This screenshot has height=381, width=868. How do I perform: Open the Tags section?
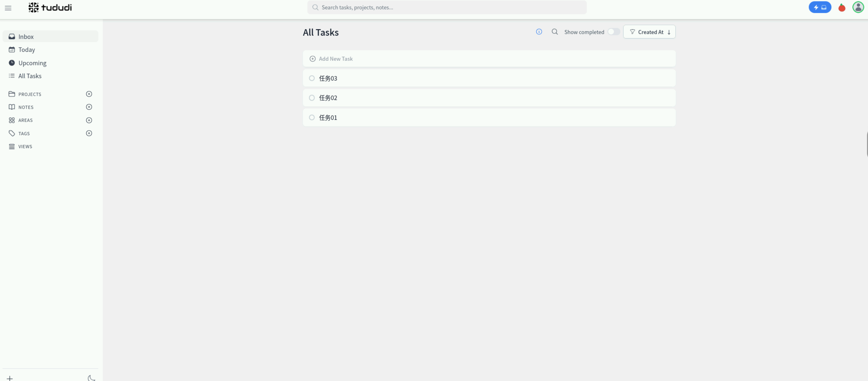tap(24, 133)
